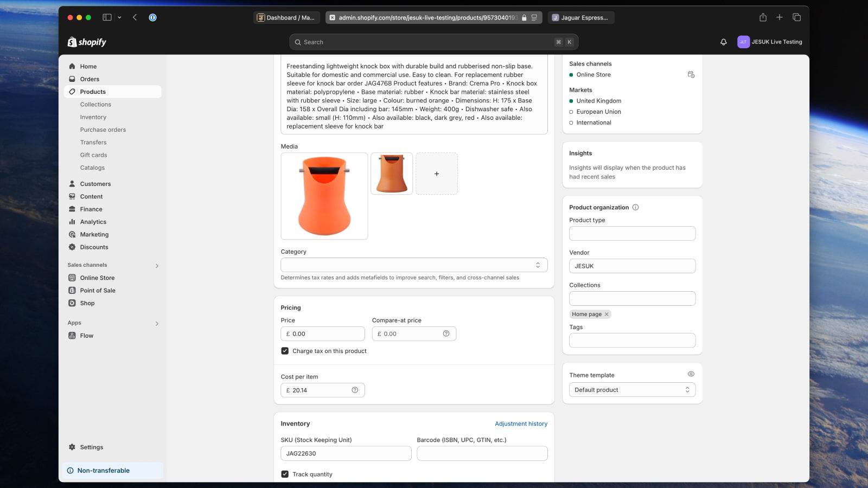Click the Vendor field showing JESUK
868x488 pixels.
point(632,266)
